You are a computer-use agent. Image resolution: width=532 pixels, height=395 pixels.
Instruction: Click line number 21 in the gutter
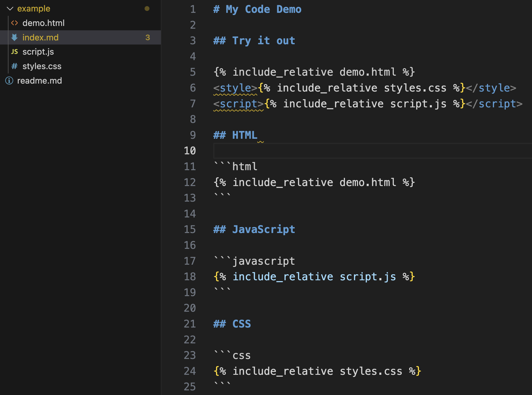click(x=190, y=324)
